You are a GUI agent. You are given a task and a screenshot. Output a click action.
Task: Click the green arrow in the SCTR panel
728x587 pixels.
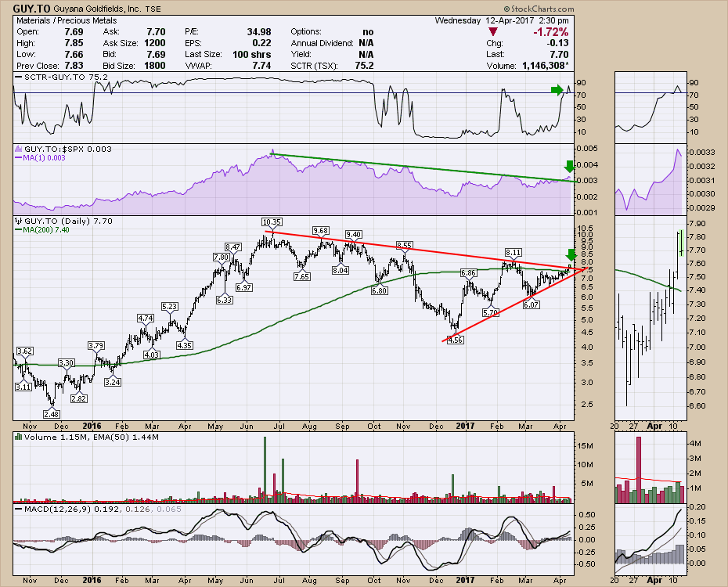click(x=557, y=91)
